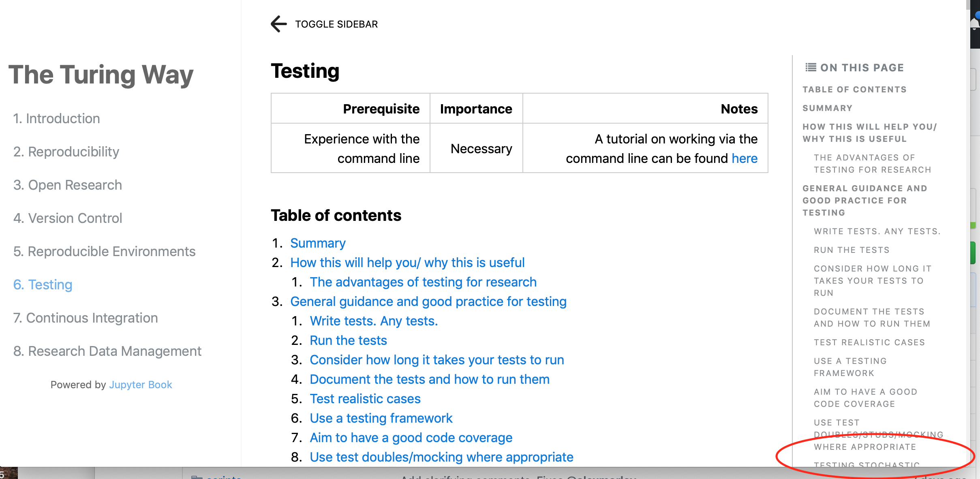Image resolution: width=980 pixels, height=479 pixels.
Task: Open 'Aim to have a good code coverage'
Action: click(411, 437)
